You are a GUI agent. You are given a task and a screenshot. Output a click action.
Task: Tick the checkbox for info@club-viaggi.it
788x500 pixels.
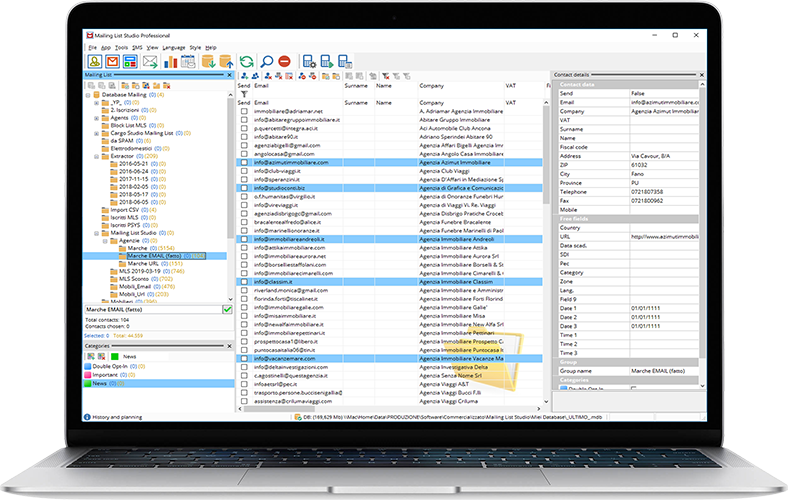click(x=244, y=171)
